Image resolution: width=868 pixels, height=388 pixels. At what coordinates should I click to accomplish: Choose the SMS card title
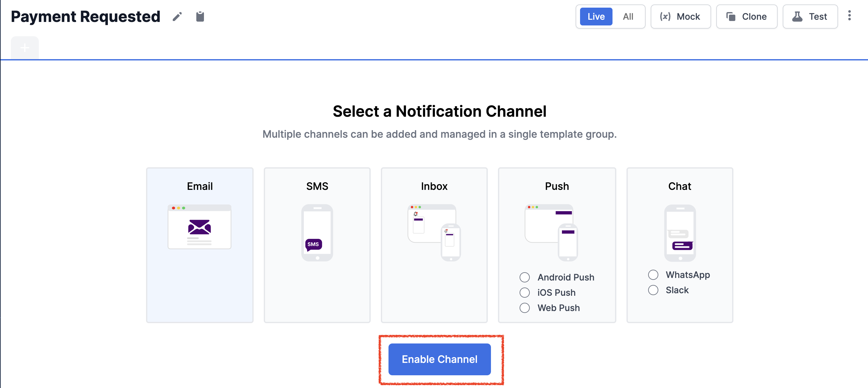(317, 186)
